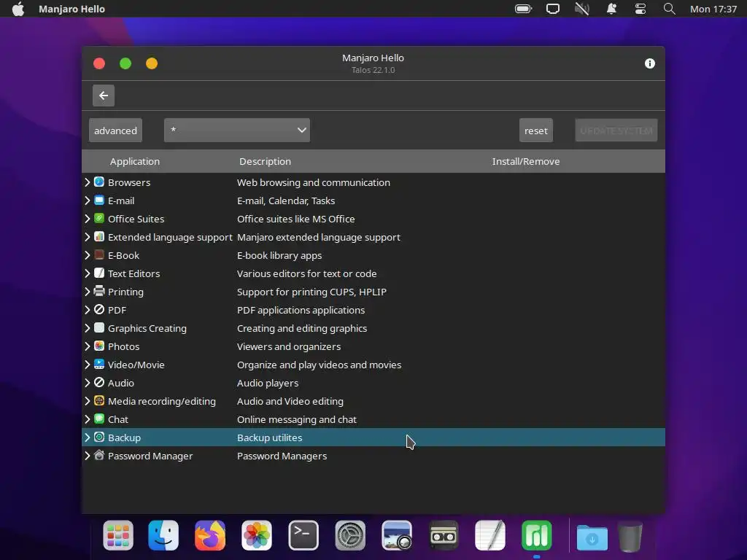
Task: Select 'Online messaging and chat' description
Action: (297, 419)
